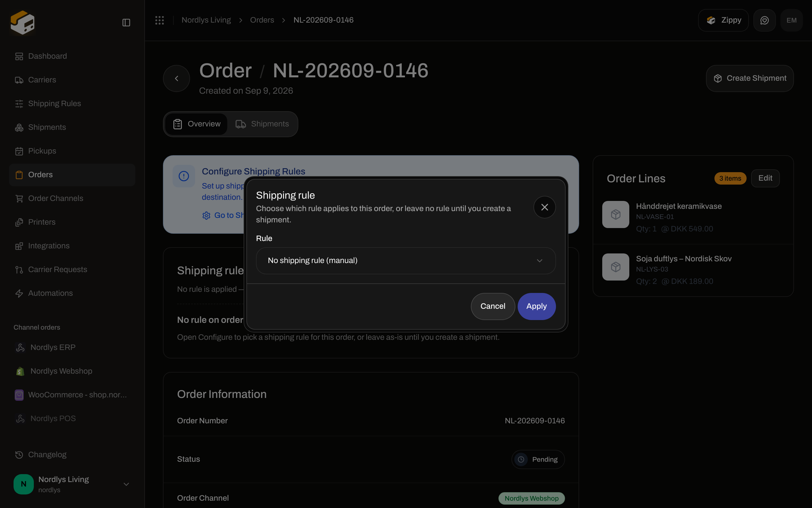Open the apps grid icon
The width and height of the screenshot is (812, 508).
159,20
